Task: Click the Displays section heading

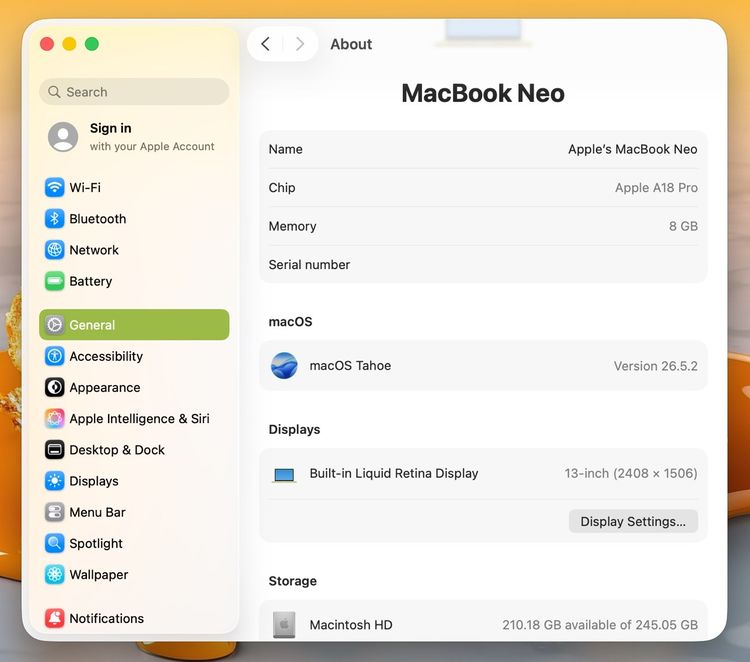Action: 294,430
